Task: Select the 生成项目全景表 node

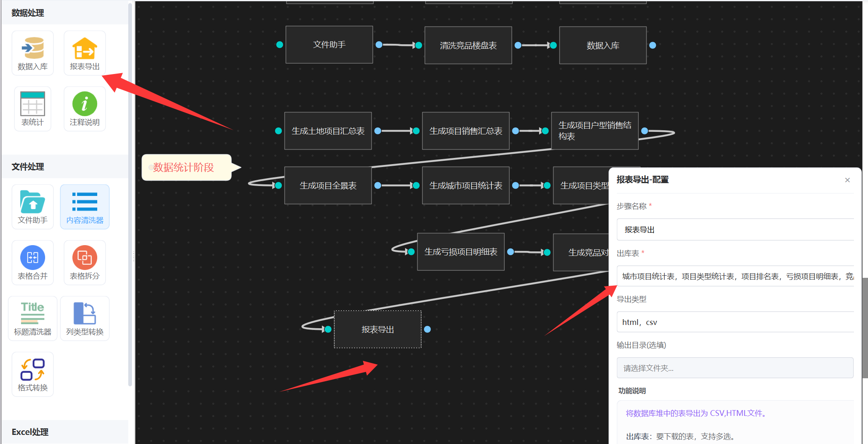Action: (x=328, y=186)
